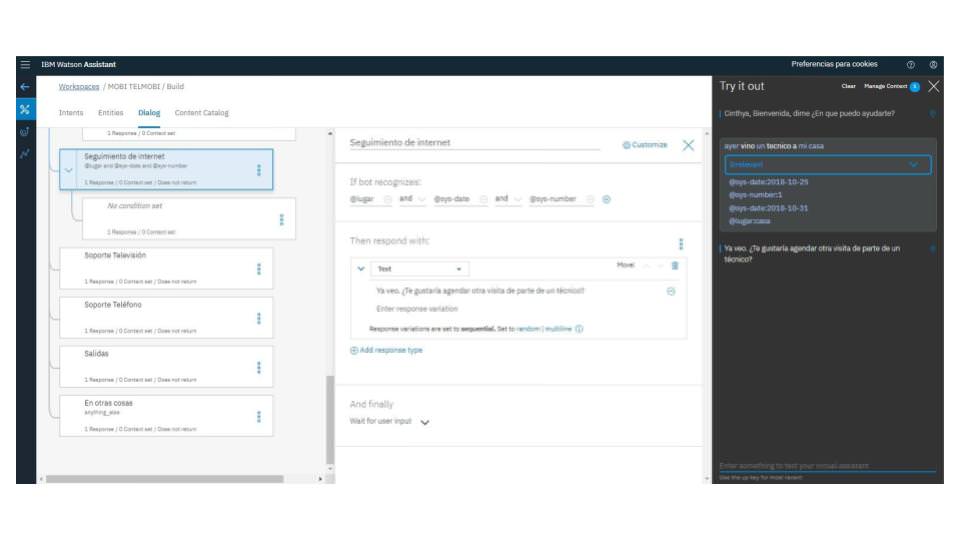The image size is (960, 540).
Task: Switch to the Content Catalog tab
Action: point(201,113)
